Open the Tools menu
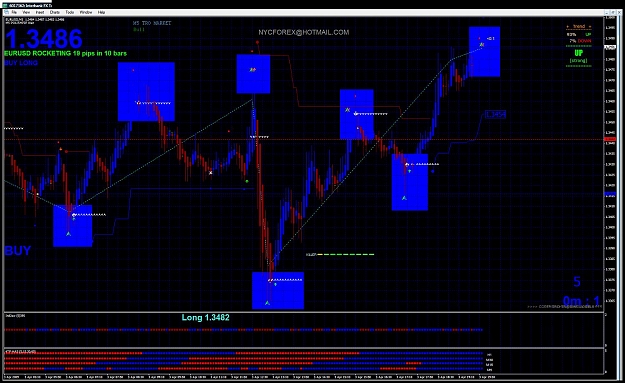This screenshot has width=625, height=383. click(70, 12)
